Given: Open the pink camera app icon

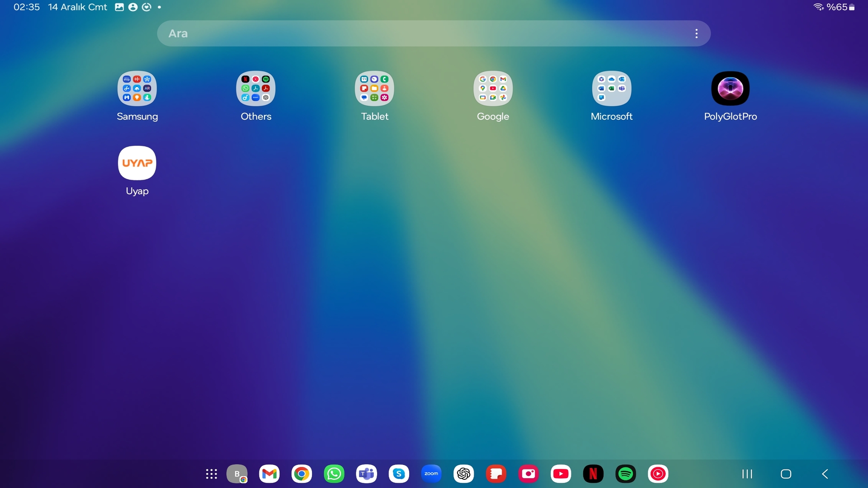Looking at the screenshot, I should click(x=528, y=474).
